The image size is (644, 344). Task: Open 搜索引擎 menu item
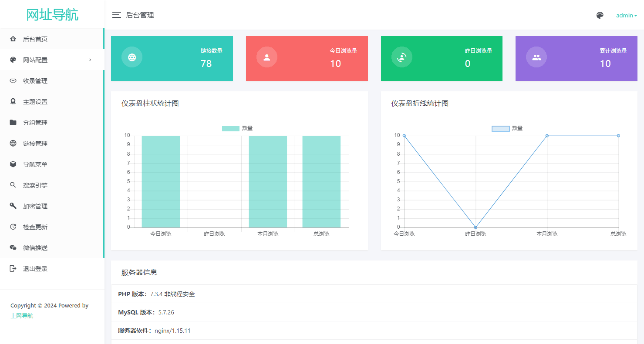(52, 185)
